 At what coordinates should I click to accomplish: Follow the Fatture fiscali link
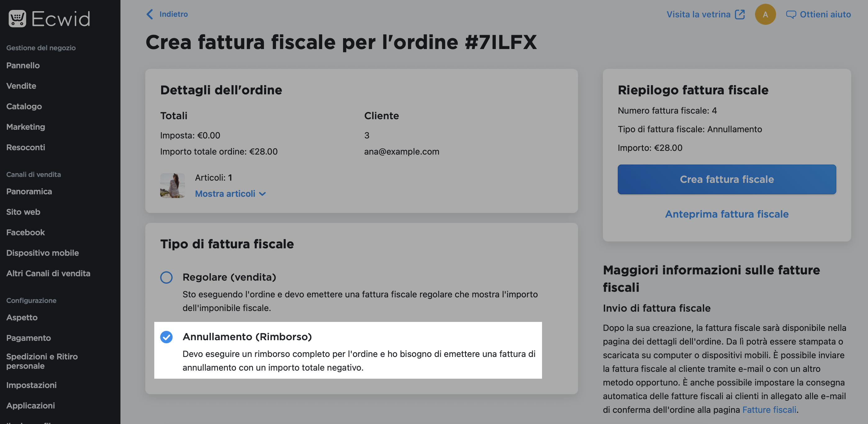click(x=769, y=410)
